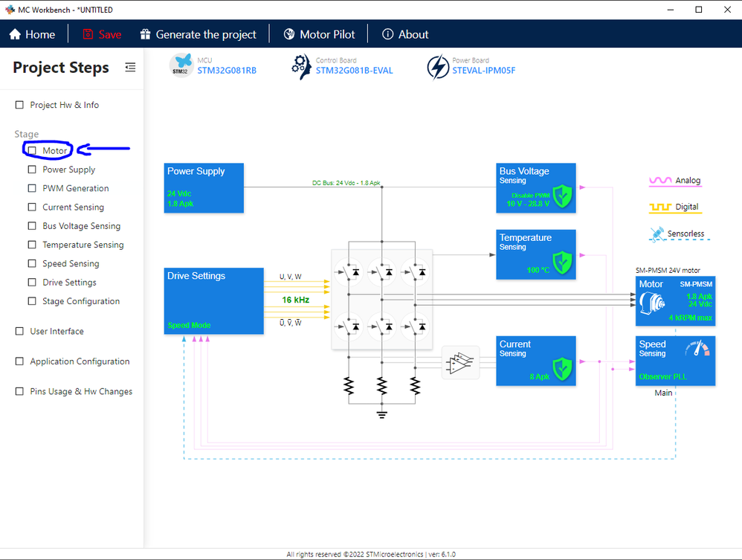Select Generate the project
This screenshot has width=742, height=560.
[x=199, y=34]
